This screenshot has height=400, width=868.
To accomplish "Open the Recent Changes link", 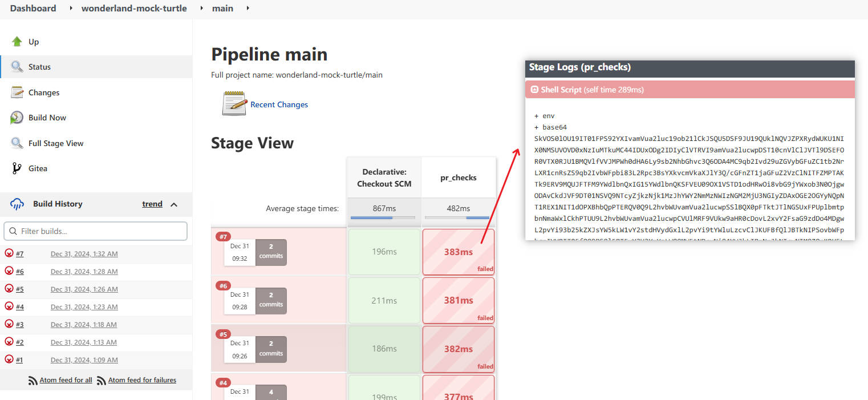I will coord(279,104).
